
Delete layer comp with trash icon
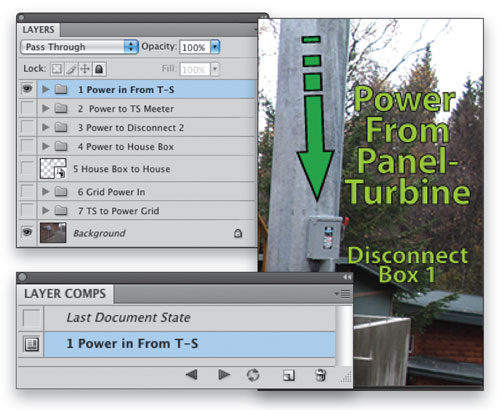click(320, 375)
